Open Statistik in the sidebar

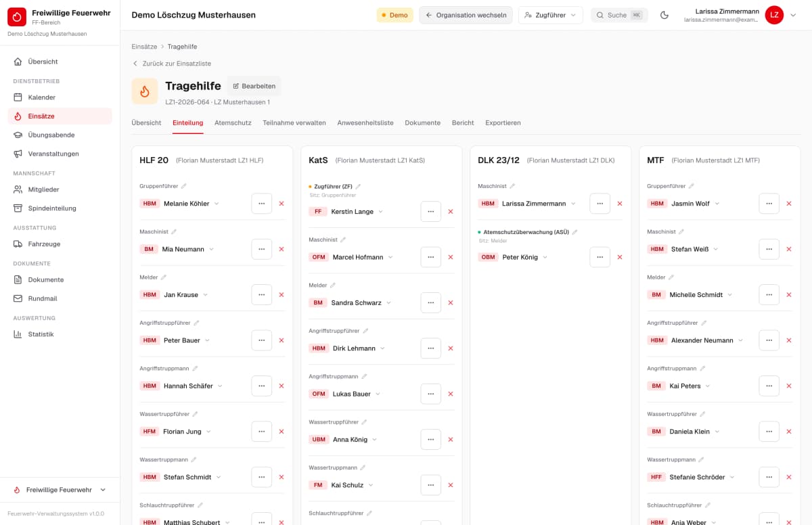click(60, 334)
